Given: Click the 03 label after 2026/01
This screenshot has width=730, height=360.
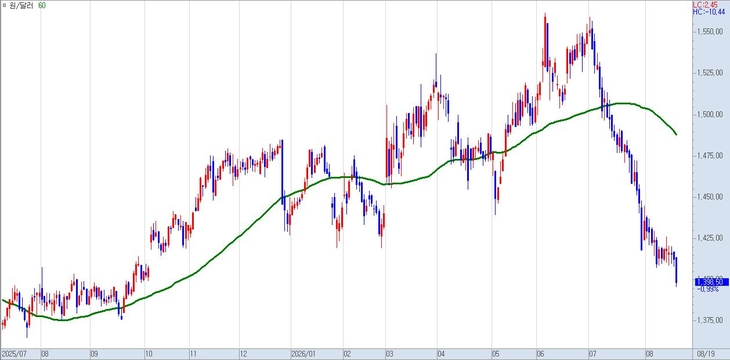Looking at the screenshot, I should (390, 353).
